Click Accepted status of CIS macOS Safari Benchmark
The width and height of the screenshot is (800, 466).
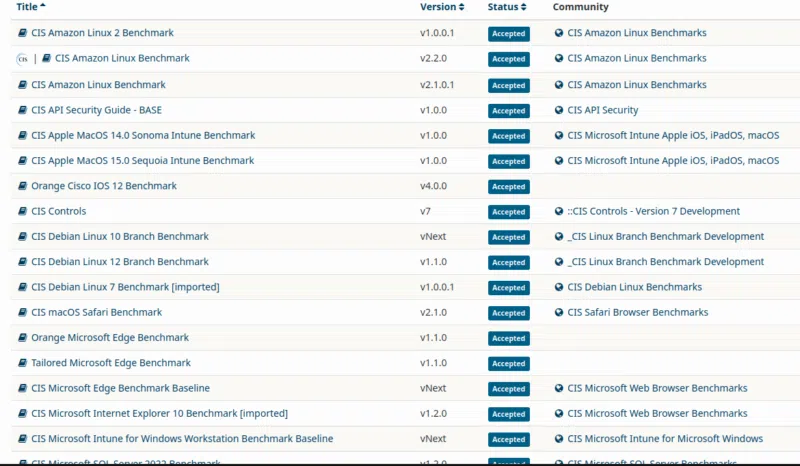click(x=508, y=313)
